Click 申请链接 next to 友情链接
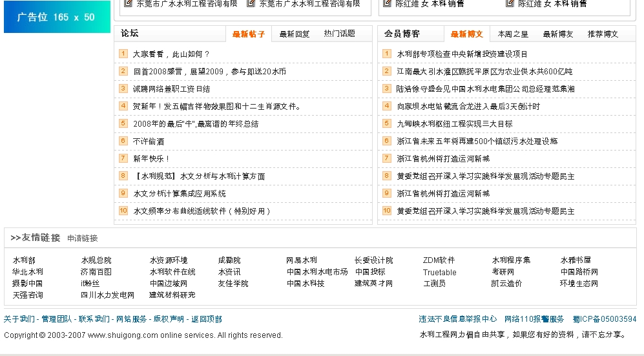 (83, 238)
